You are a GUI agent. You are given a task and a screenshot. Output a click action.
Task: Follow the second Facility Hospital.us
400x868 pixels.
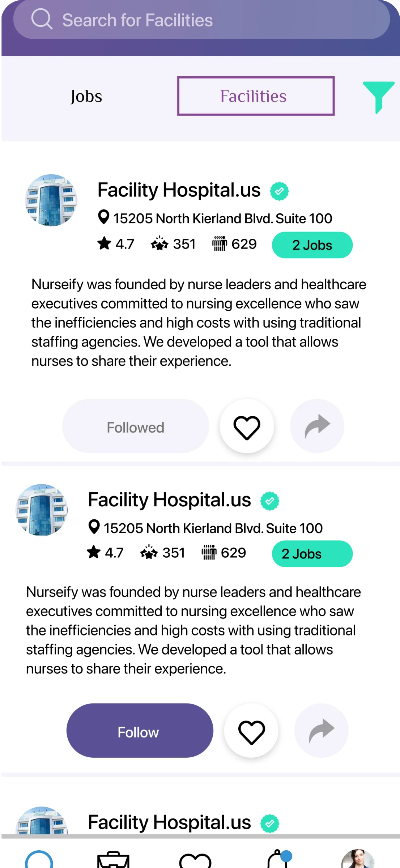[140, 731]
